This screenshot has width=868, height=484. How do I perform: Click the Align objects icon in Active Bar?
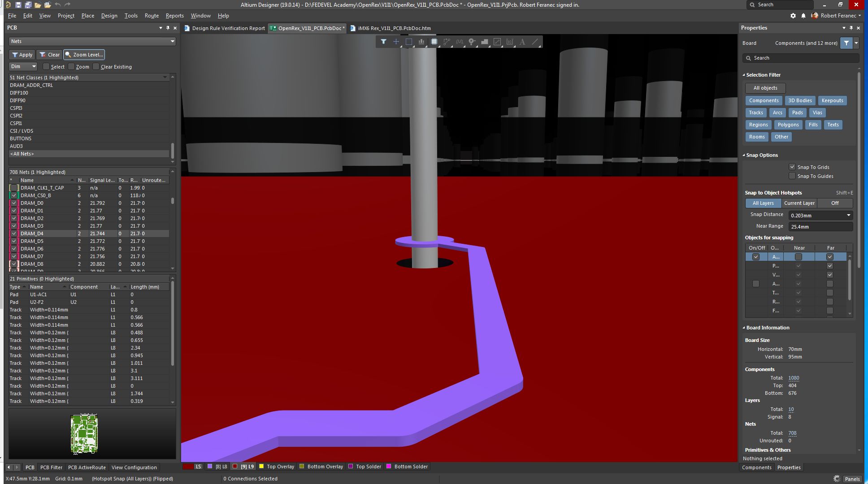coord(421,42)
